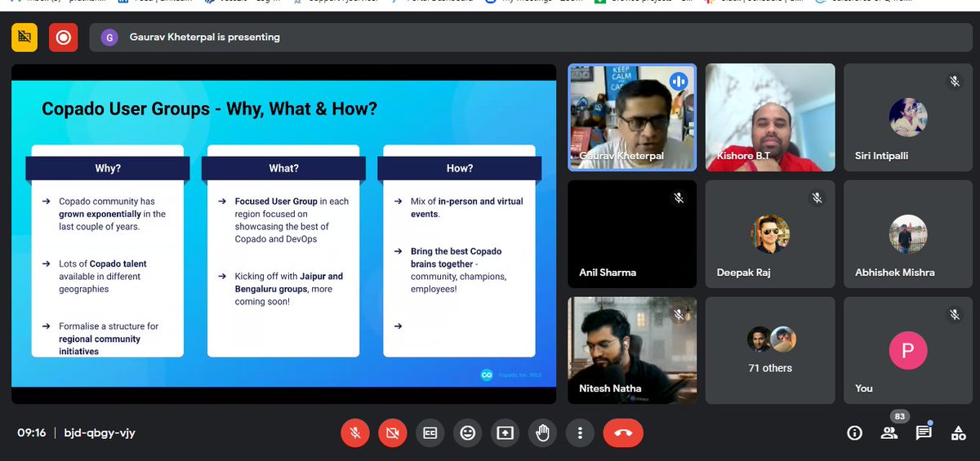Screen dimensions: 980x461
Task: Click the purple G avatar in presenter banner
Action: [x=111, y=38]
